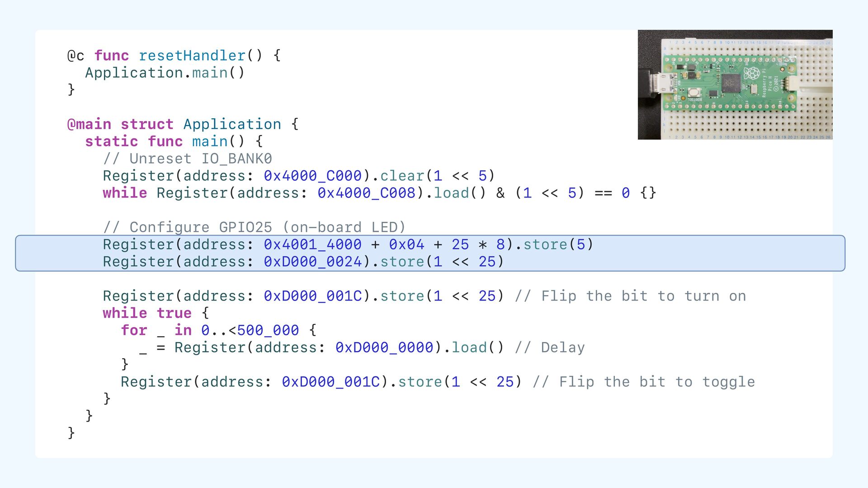Click the 'struct Application' declaration
The image size is (868, 488).
tap(201, 124)
